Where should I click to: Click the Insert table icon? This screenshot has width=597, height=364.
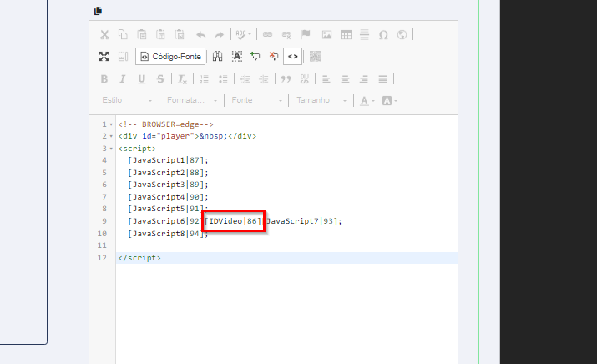[346, 35]
